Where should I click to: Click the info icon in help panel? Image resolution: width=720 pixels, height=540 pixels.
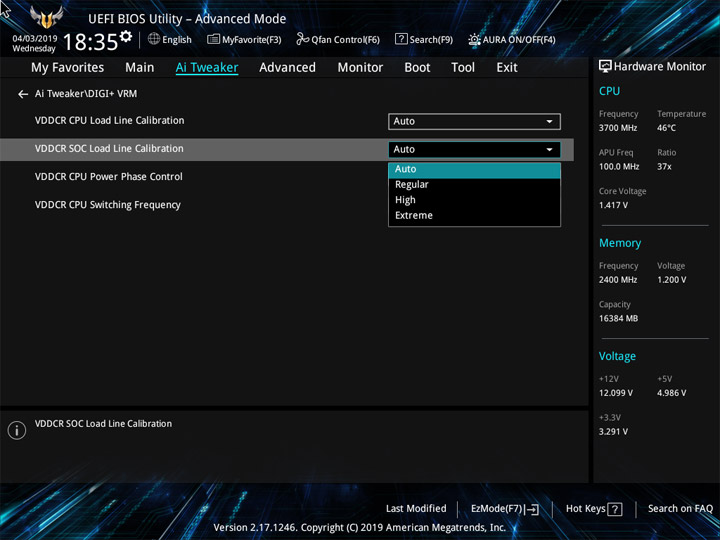[17, 430]
